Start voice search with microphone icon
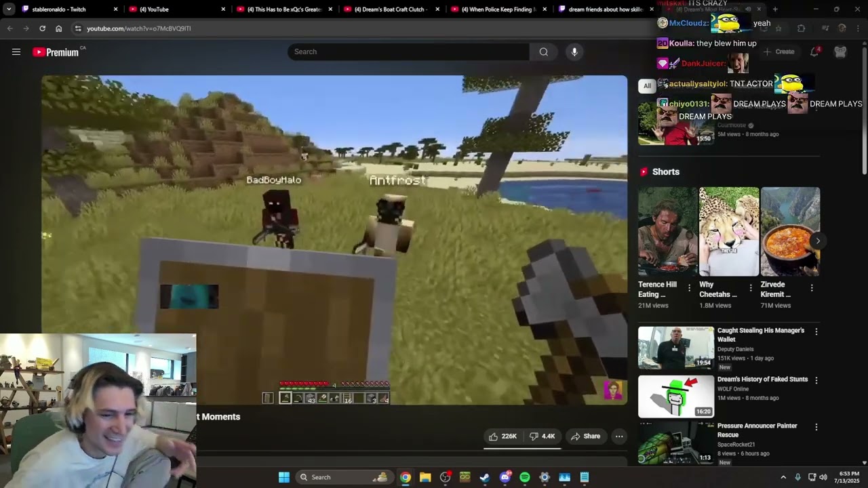Screen dimensions: 868x488 [574, 52]
